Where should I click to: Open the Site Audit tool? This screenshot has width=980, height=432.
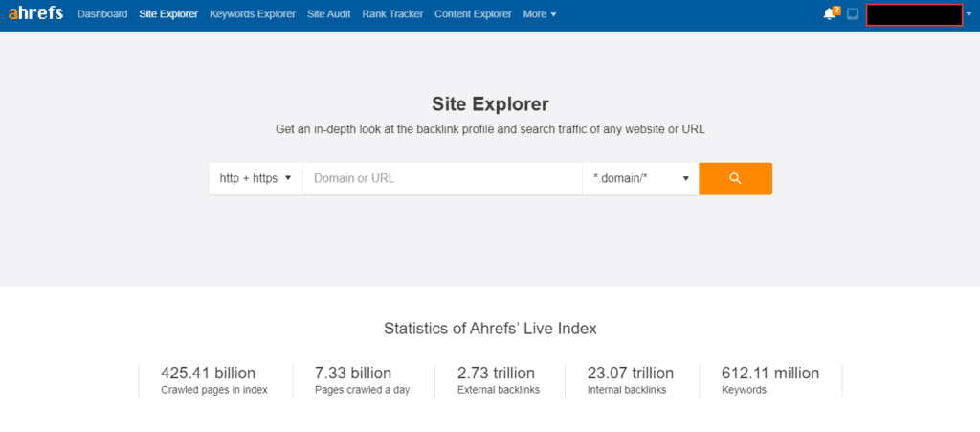coord(329,14)
